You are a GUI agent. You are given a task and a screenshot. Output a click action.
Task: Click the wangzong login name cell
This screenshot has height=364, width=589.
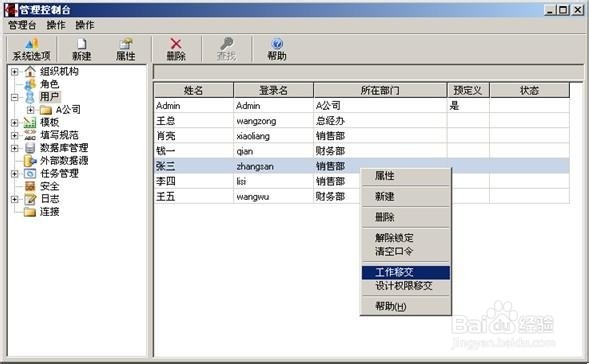click(273, 121)
